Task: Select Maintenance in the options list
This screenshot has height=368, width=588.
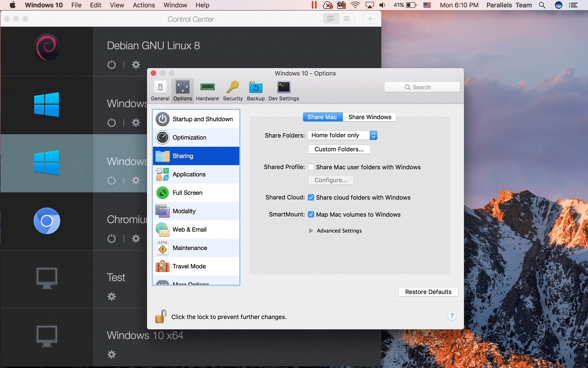Action: click(x=196, y=248)
